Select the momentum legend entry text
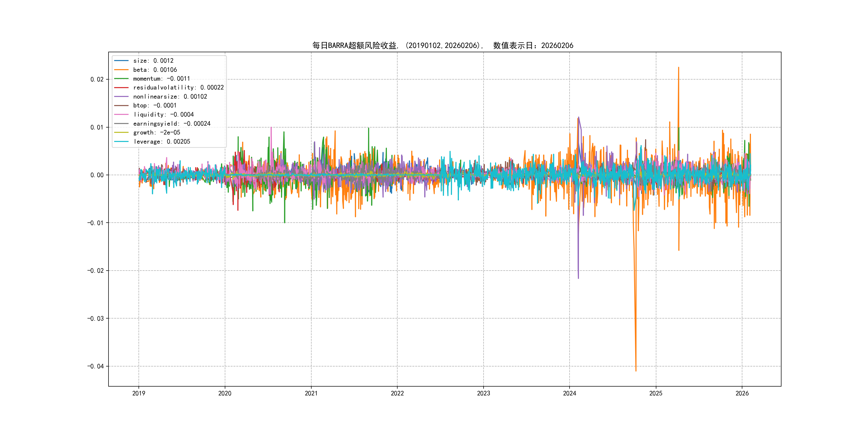868x434 pixels. click(161, 78)
